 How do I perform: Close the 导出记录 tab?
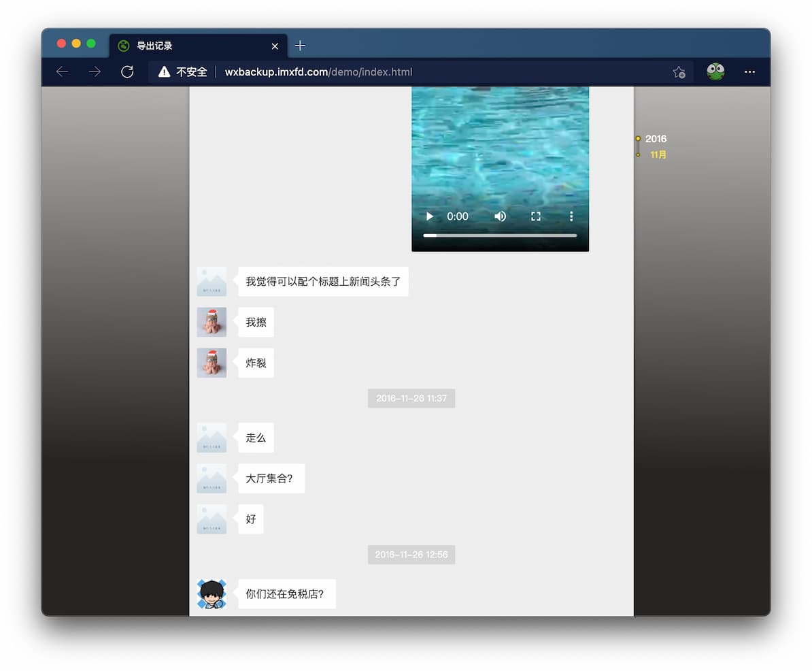(x=275, y=46)
